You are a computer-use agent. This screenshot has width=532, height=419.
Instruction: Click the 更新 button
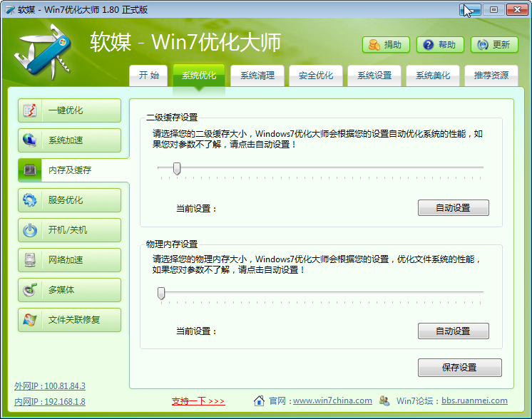pyautogui.click(x=494, y=45)
